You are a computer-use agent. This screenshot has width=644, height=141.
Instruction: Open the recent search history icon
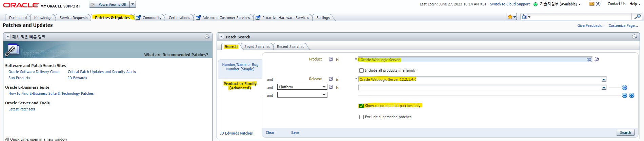(526, 17)
